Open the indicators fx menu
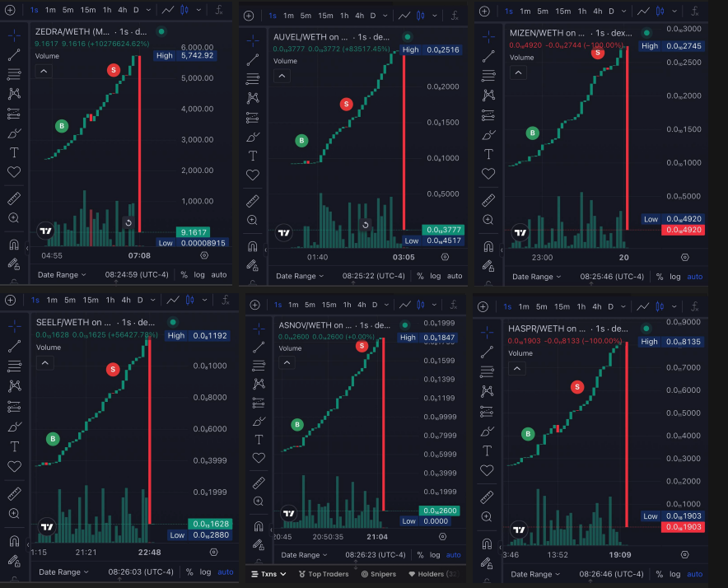This screenshot has width=728, height=588. pos(218,10)
